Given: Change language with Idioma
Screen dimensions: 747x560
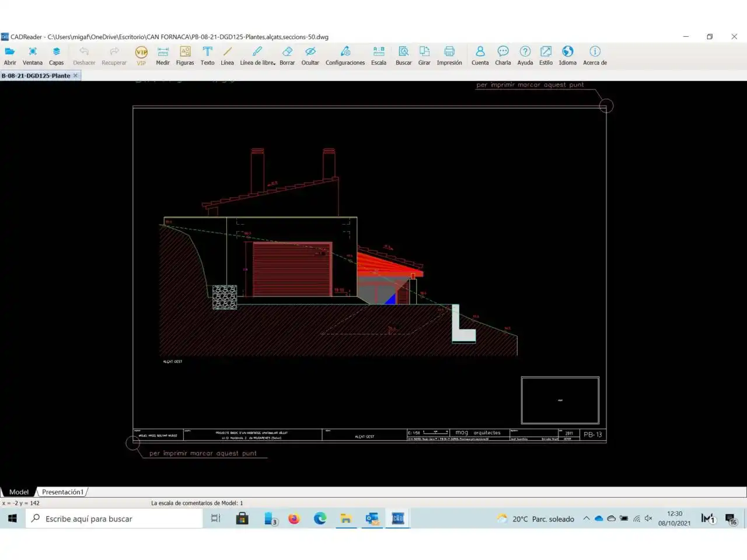Looking at the screenshot, I should point(568,55).
